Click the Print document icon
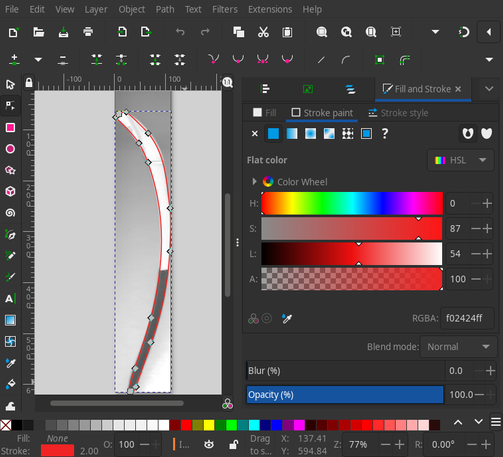 tap(88, 32)
